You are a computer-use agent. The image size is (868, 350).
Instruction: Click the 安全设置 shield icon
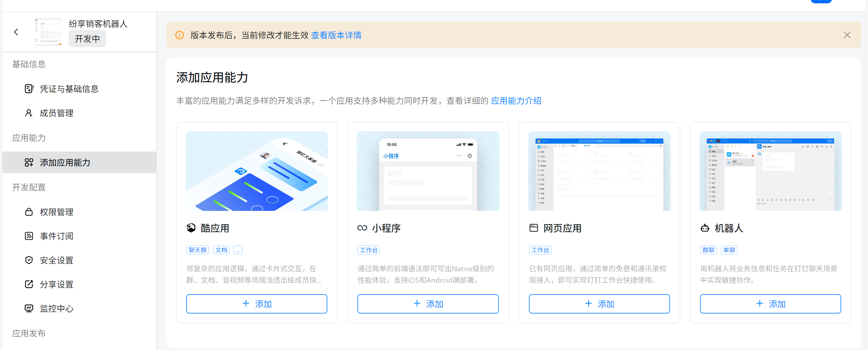point(29,260)
